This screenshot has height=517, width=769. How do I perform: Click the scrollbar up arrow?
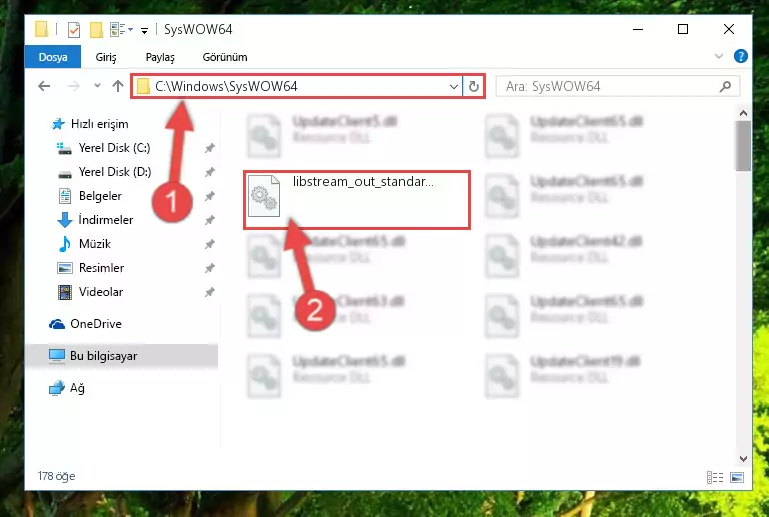pos(743,113)
